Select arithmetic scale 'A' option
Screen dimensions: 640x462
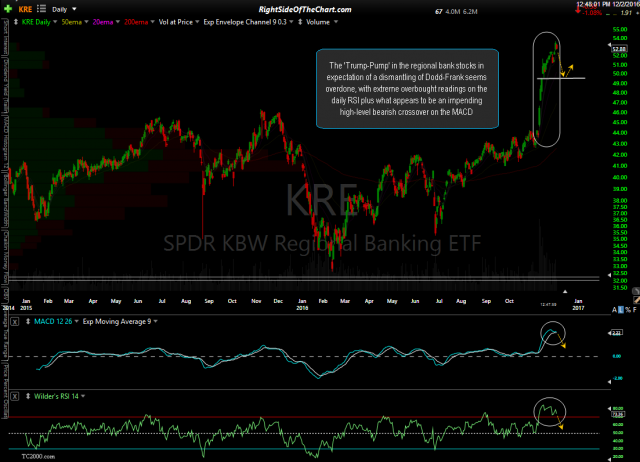(x=614, y=310)
